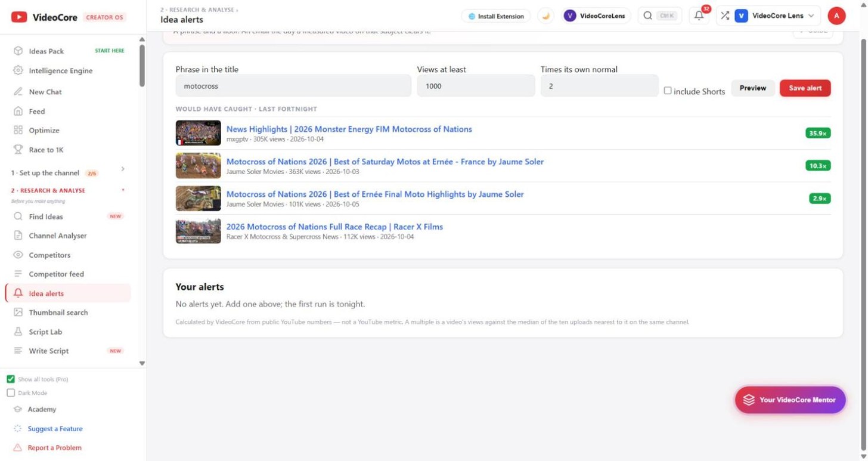Screen dimensions: 868x461
Task: Open notifications bell with 32 badge
Action: [x=699, y=16]
